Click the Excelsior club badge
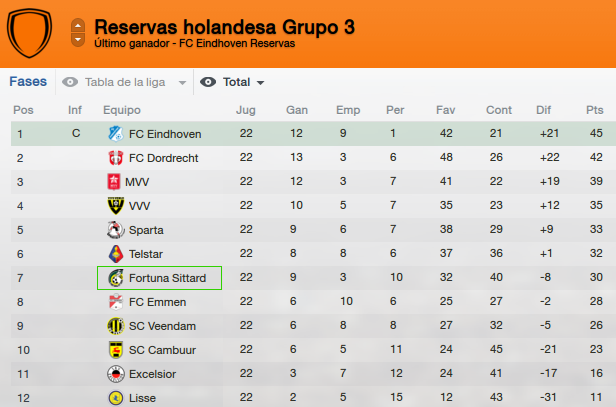Viewport: 616px width, 407px height. 116,374
